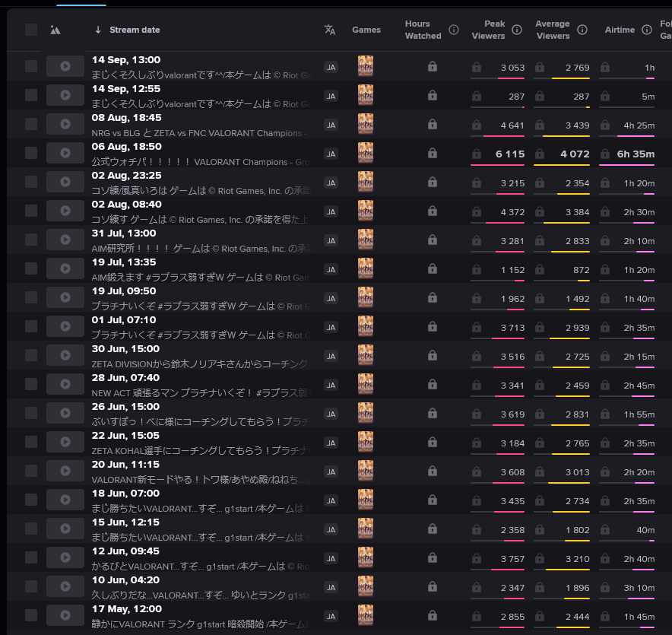Play the 08 Aug, 18:45 stream
Viewport: 672px width, 635px height.
(x=65, y=124)
